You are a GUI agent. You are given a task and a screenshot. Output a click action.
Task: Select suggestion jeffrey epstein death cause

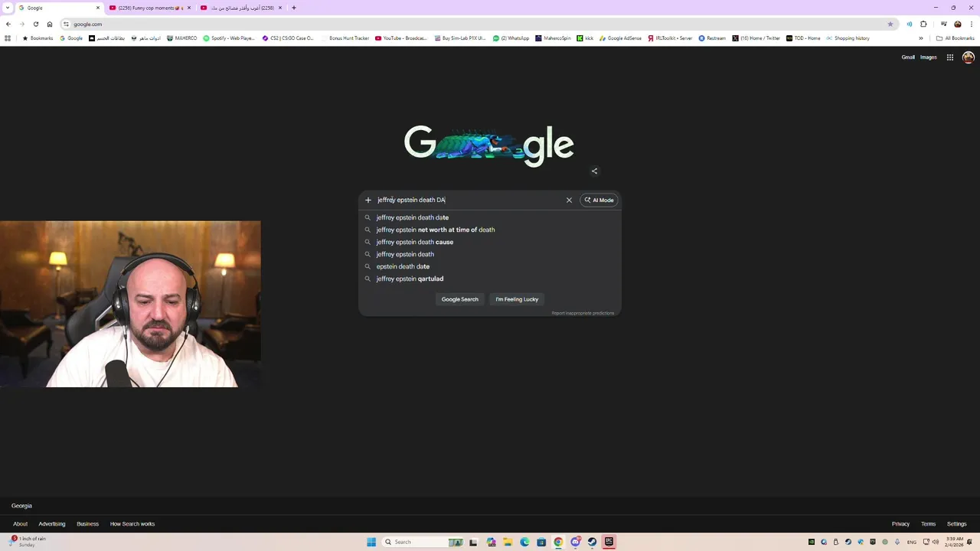(490, 242)
